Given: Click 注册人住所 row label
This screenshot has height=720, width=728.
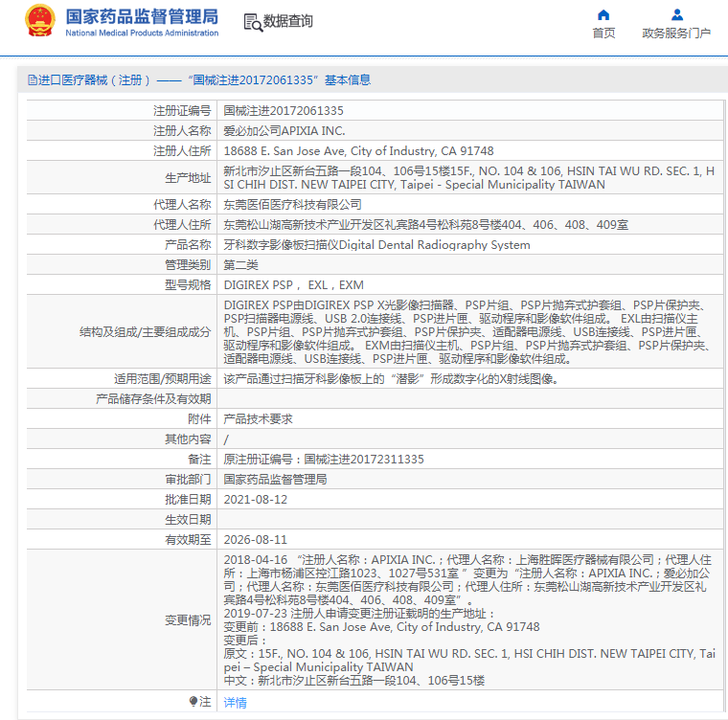Looking at the screenshot, I should pyautogui.click(x=182, y=151).
